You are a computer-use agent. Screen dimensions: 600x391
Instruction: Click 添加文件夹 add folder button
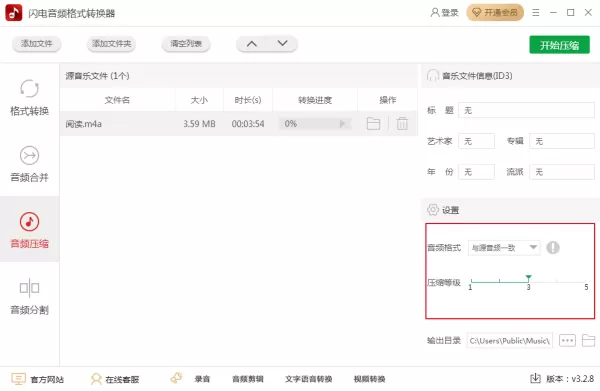pyautogui.click(x=111, y=44)
